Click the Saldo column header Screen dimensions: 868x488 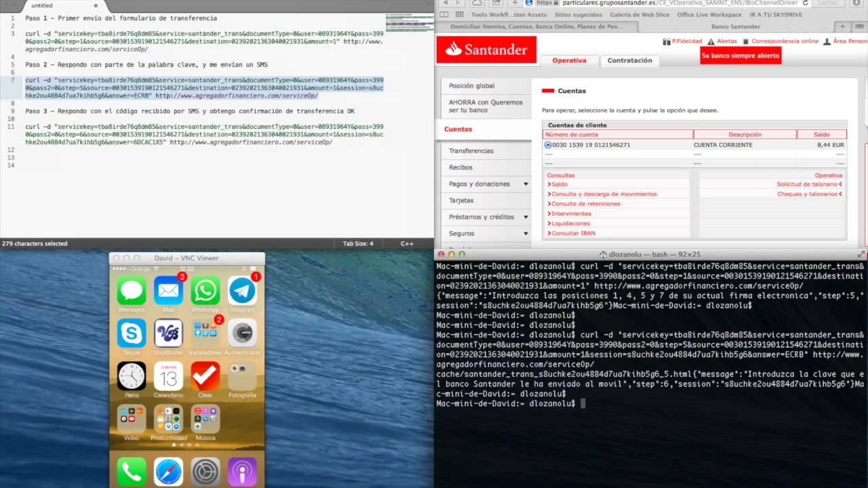[822, 135]
